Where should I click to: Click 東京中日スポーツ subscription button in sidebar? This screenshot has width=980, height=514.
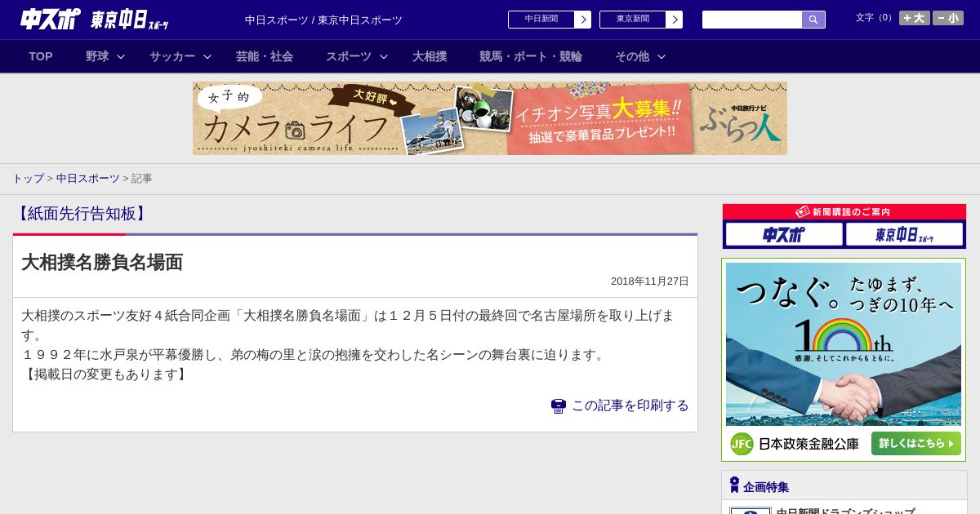click(904, 235)
